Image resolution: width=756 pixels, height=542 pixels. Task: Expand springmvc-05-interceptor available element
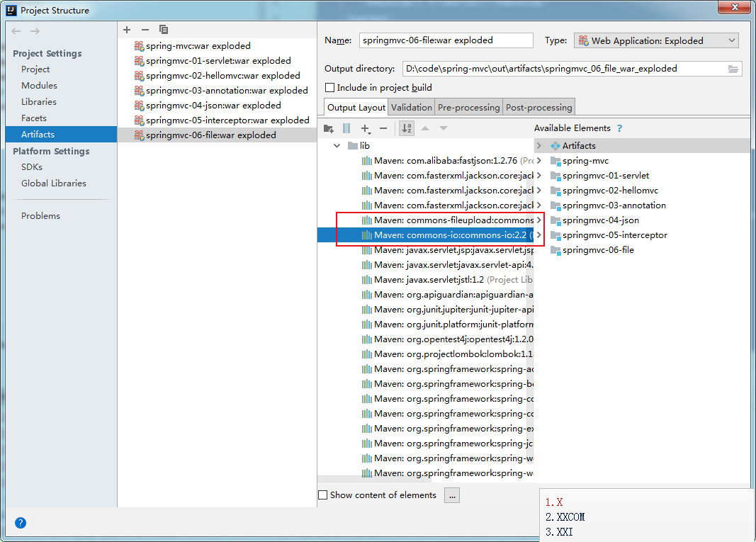coord(539,235)
